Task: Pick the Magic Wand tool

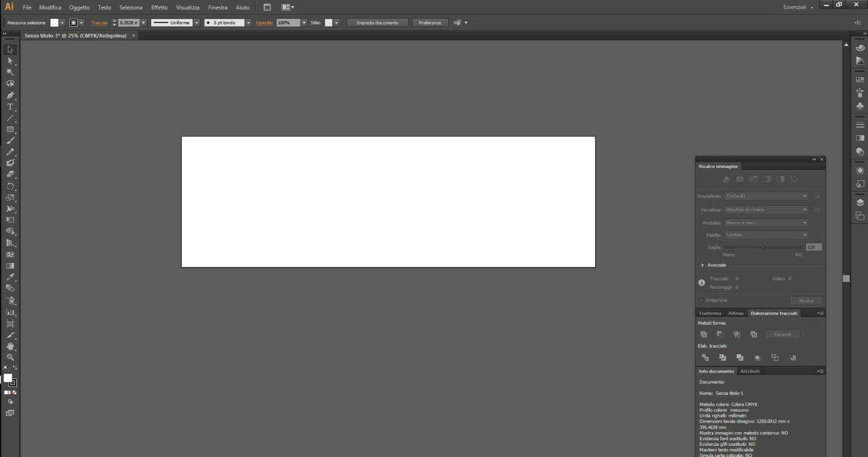Action: coord(10,72)
